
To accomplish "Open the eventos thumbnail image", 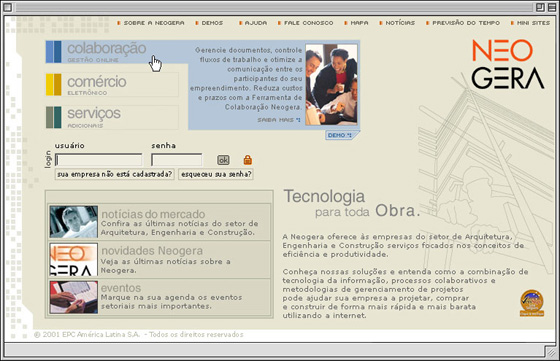I will [x=74, y=297].
